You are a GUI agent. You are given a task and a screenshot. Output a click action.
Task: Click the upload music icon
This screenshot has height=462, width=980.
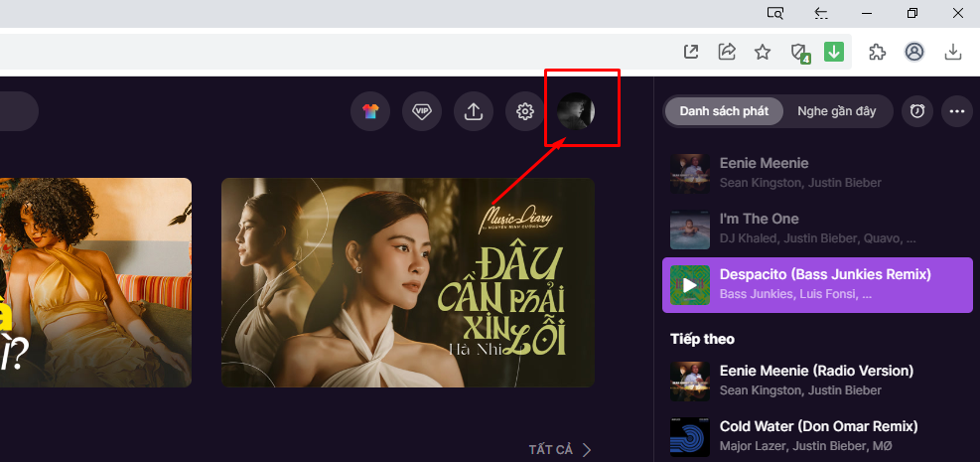(474, 111)
